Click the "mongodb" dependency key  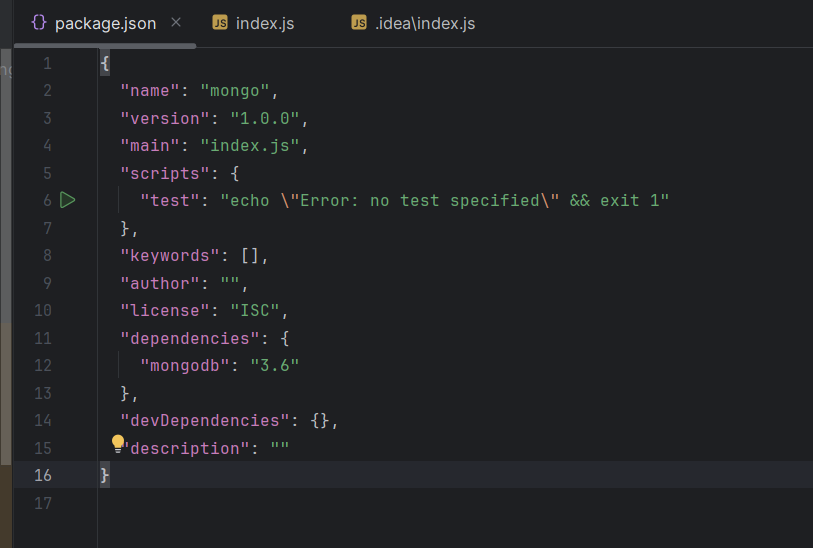[185, 366]
